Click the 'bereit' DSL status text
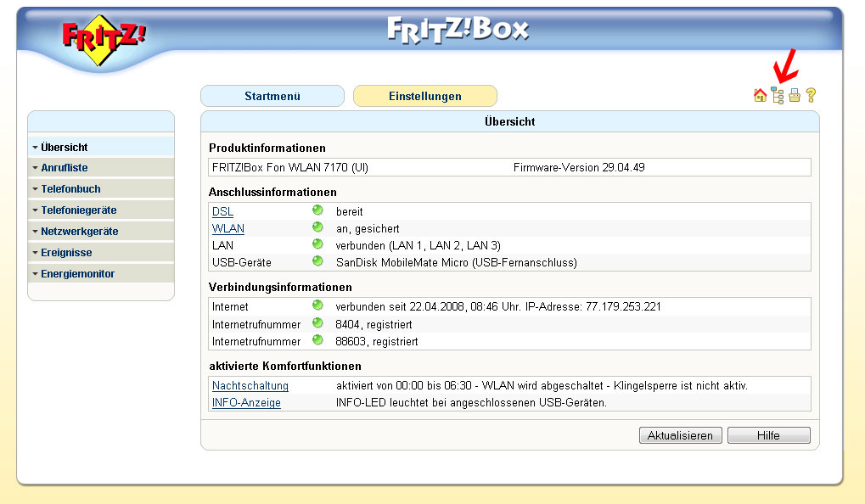Viewport: 865px width, 504px height. [349, 212]
